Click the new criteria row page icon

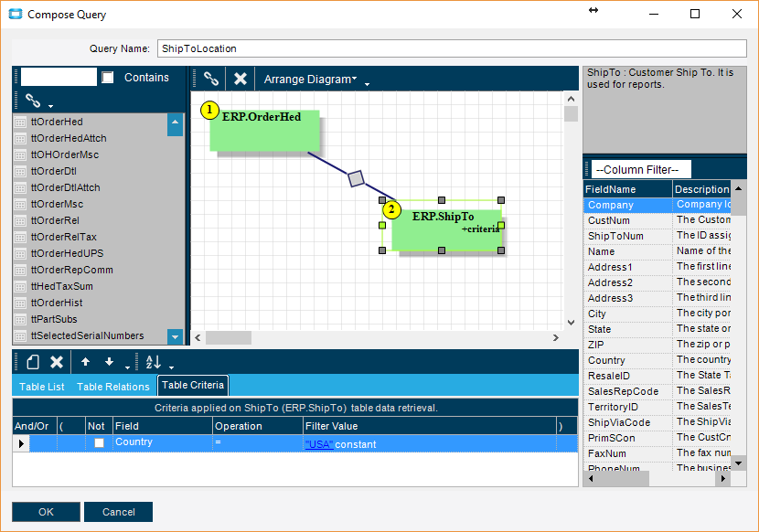pyautogui.click(x=31, y=362)
